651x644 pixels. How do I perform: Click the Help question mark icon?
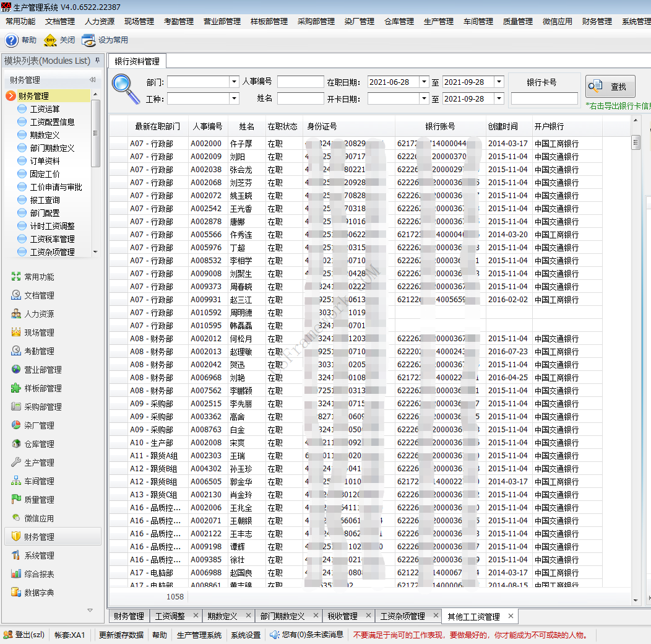(12, 40)
